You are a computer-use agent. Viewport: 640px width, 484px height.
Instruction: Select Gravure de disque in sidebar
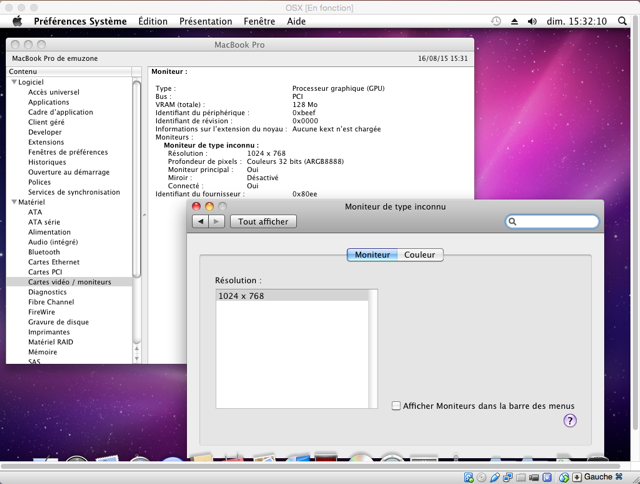[x=58, y=322]
